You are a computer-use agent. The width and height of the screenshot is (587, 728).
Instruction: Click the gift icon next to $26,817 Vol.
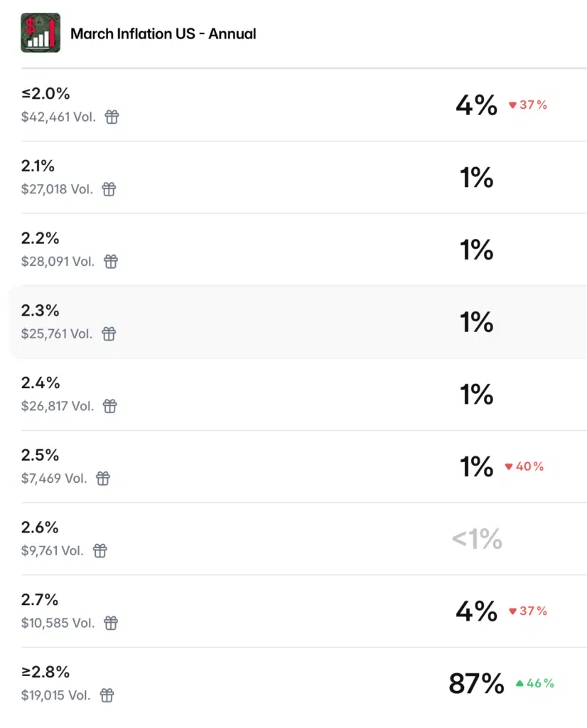coord(109,406)
